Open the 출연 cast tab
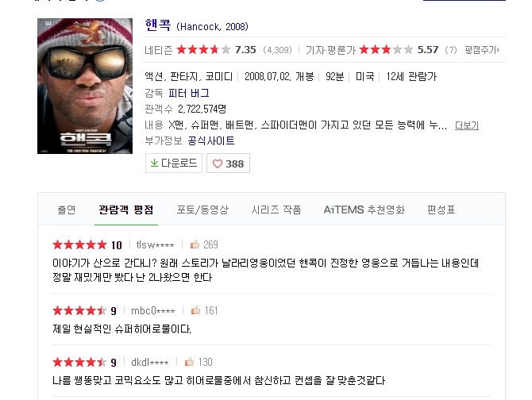 (x=67, y=210)
